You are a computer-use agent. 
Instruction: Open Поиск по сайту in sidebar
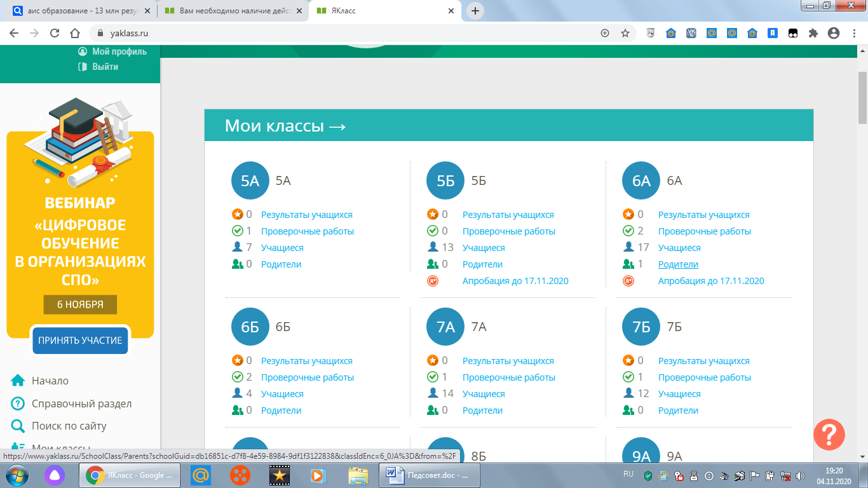coord(69,426)
